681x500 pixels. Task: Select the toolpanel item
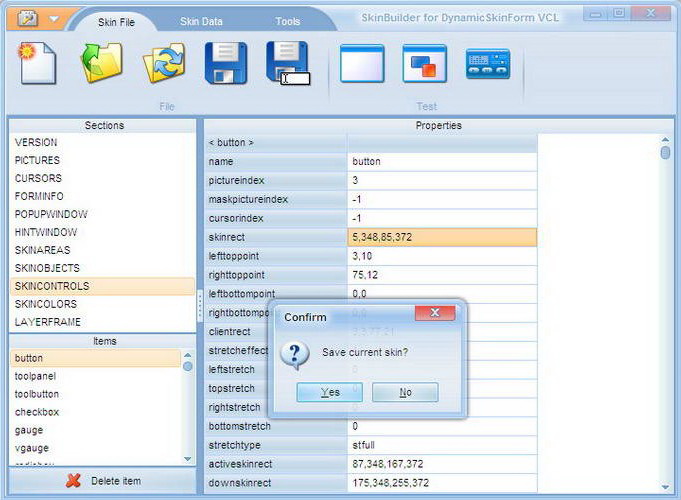(95, 376)
